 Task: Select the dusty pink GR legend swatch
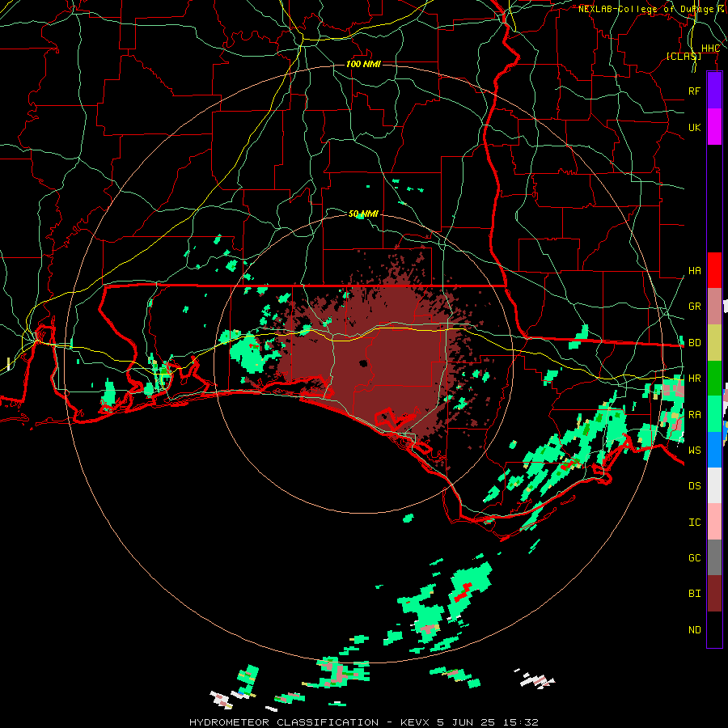click(714, 307)
